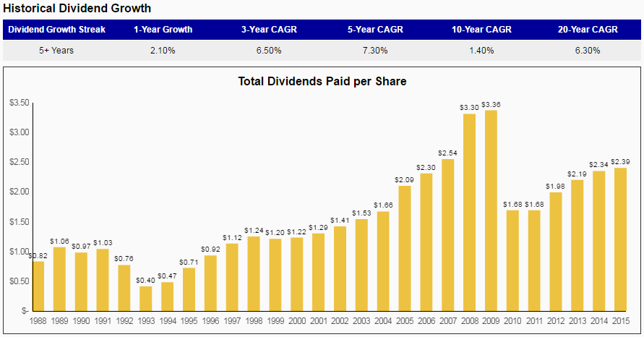Select the 1997 bar labeled $1.12
The image size is (644, 337).
pos(232,277)
